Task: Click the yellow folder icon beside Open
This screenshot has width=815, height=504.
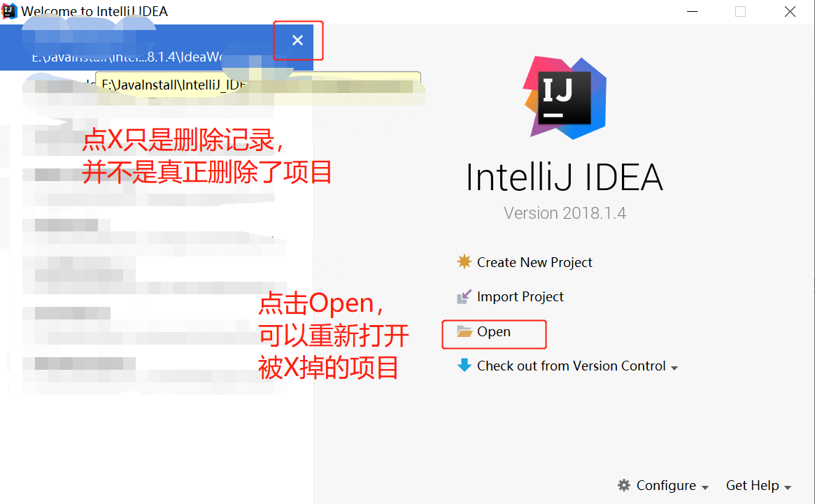Action: click(x=464, y=331)
